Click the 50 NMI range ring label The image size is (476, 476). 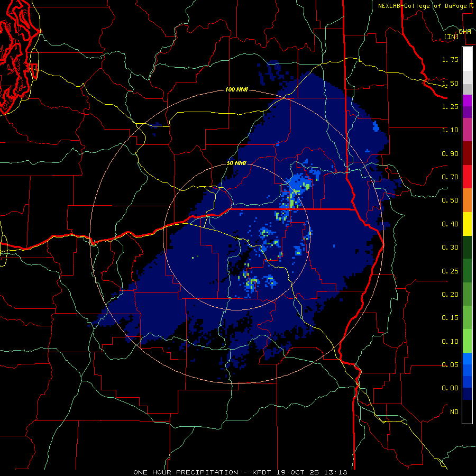[x=236, y=163]
